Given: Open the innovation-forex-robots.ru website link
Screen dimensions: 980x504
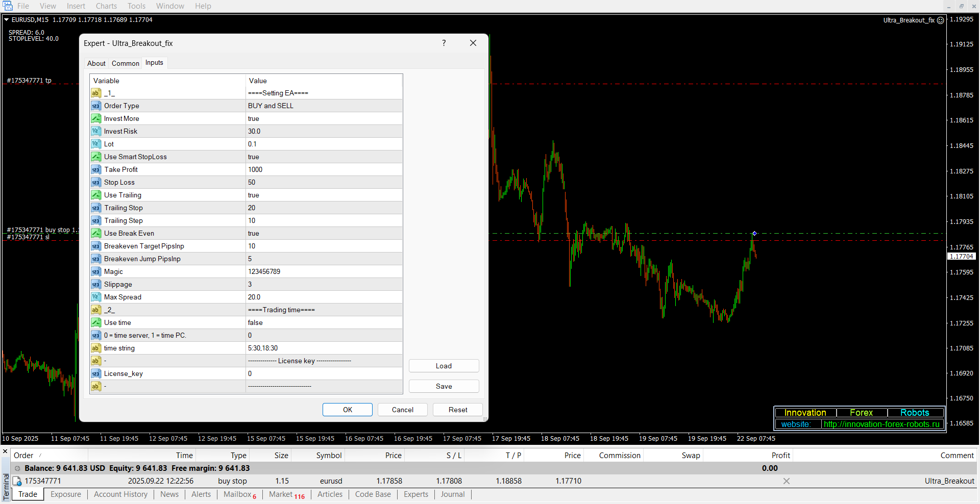Looking at the screenshot, I should coord(881,424).
